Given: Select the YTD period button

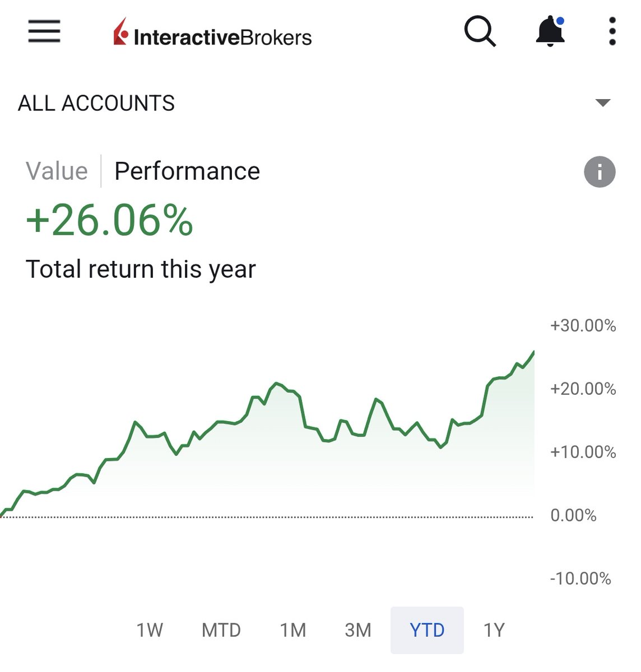Looking at the screenshot, I should click(427, 631).
